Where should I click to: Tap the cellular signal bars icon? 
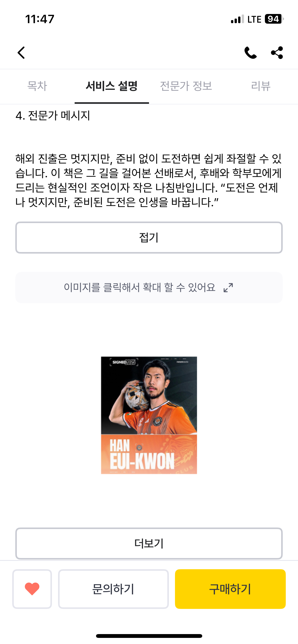[x=237, y=19]
